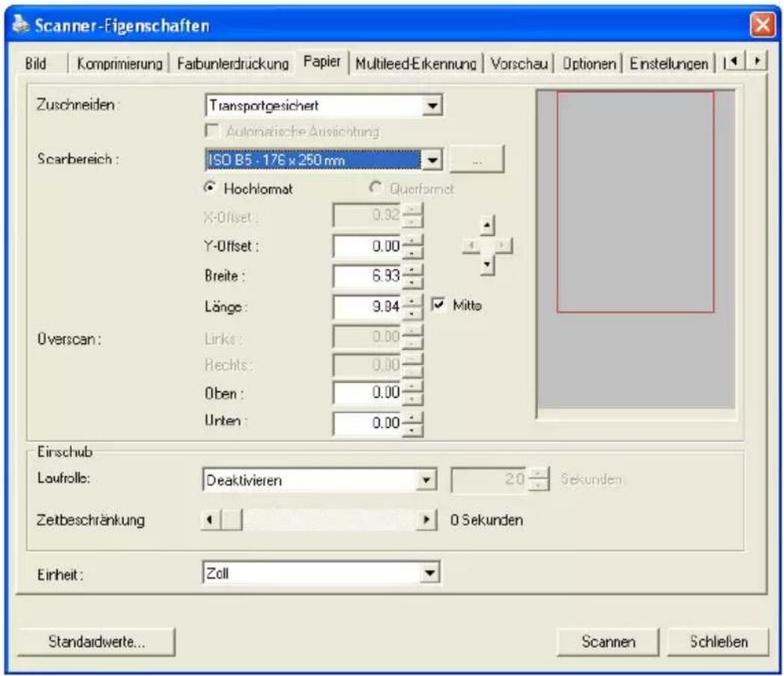Toggle the Mitte checkbox
The height and width of the screenshot is (676, 784).
438,304
